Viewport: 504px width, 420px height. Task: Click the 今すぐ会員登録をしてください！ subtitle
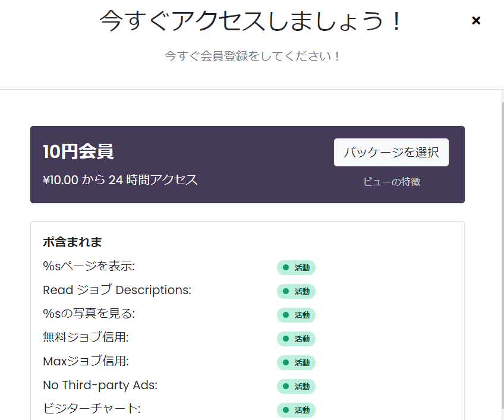click(x=253, y=56)
